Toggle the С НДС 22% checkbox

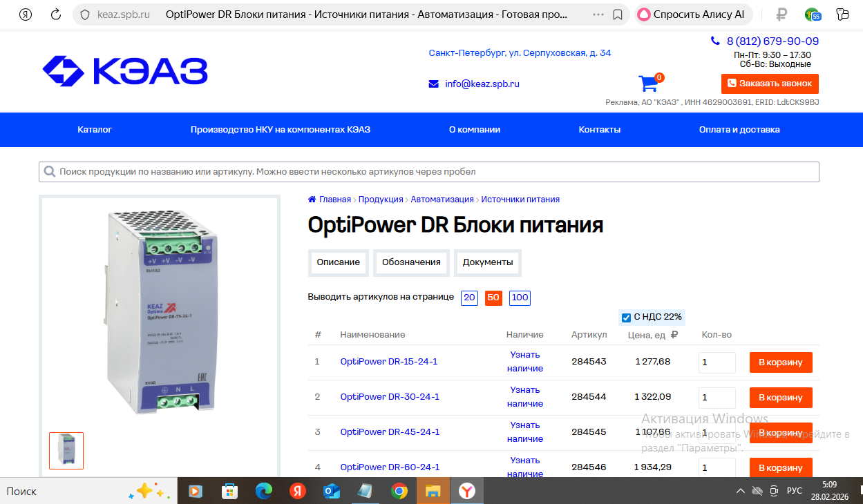626,318
